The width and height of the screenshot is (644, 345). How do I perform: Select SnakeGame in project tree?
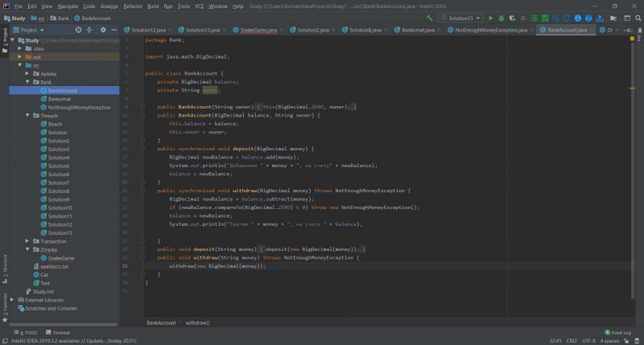click(x=61, y=258)
